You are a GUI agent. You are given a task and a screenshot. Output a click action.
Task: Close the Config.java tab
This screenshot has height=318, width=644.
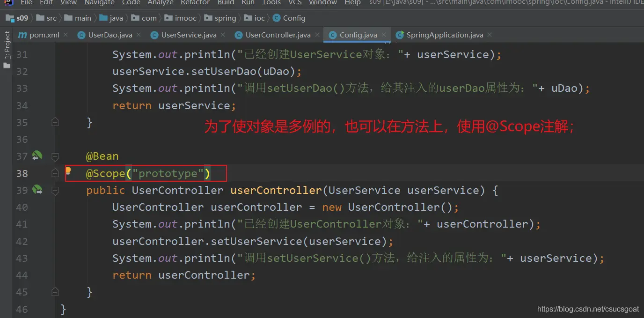383,35
